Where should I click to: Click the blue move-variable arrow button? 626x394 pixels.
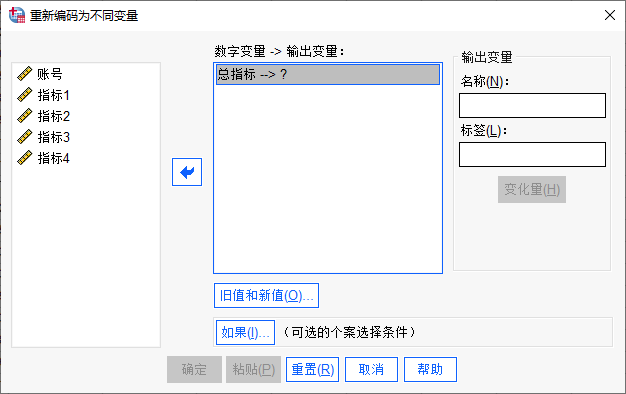(x=187, y=172)
